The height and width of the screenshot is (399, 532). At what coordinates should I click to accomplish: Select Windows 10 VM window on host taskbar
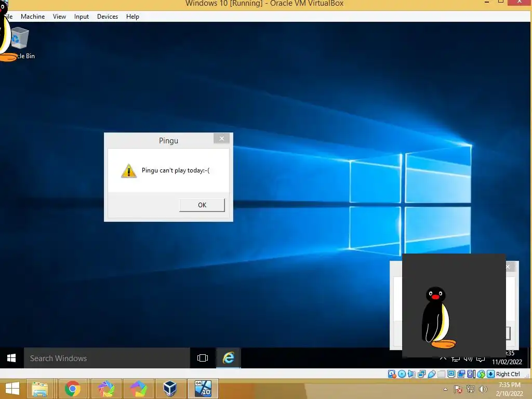coord(203,389)
